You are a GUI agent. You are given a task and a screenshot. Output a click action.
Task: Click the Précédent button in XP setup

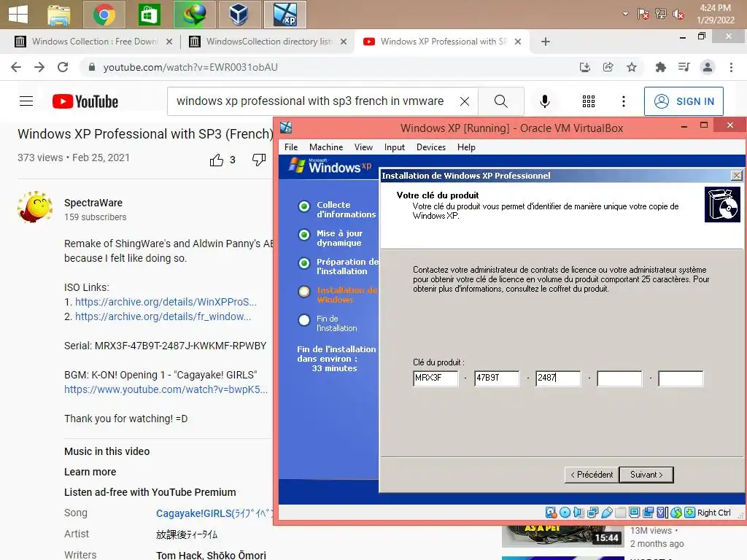pos(592,475)
